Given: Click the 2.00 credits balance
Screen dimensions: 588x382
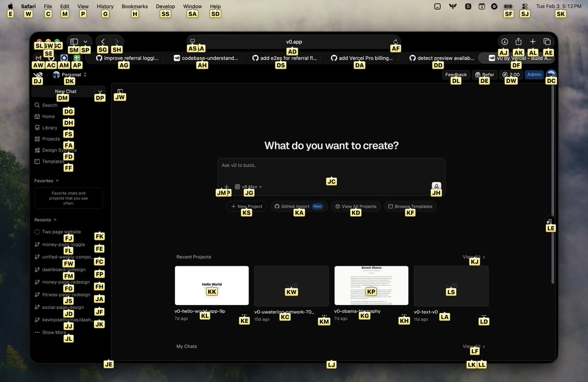Looking at the screenshot, I should pos(511,75).
